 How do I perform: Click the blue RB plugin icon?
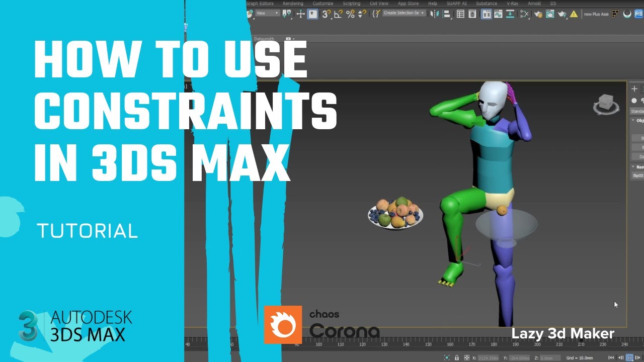click(638, 14)
